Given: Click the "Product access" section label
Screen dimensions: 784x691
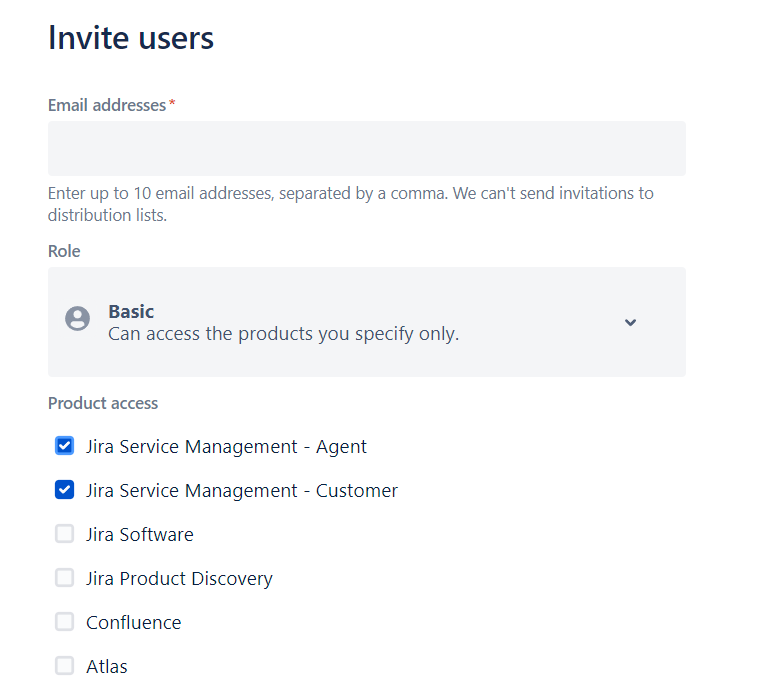Looking at the screenshot, I should pyautogui.click(x=103, y=403).
